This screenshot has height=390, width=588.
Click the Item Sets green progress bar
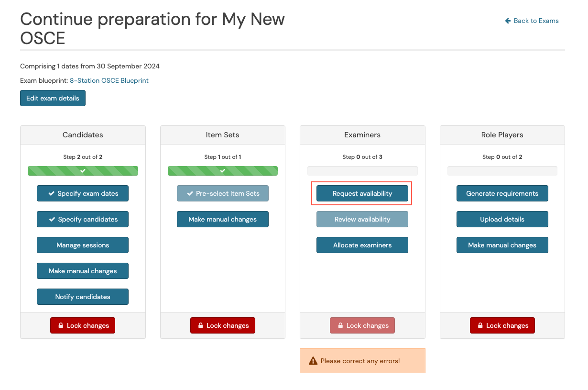tap(223, 171)
